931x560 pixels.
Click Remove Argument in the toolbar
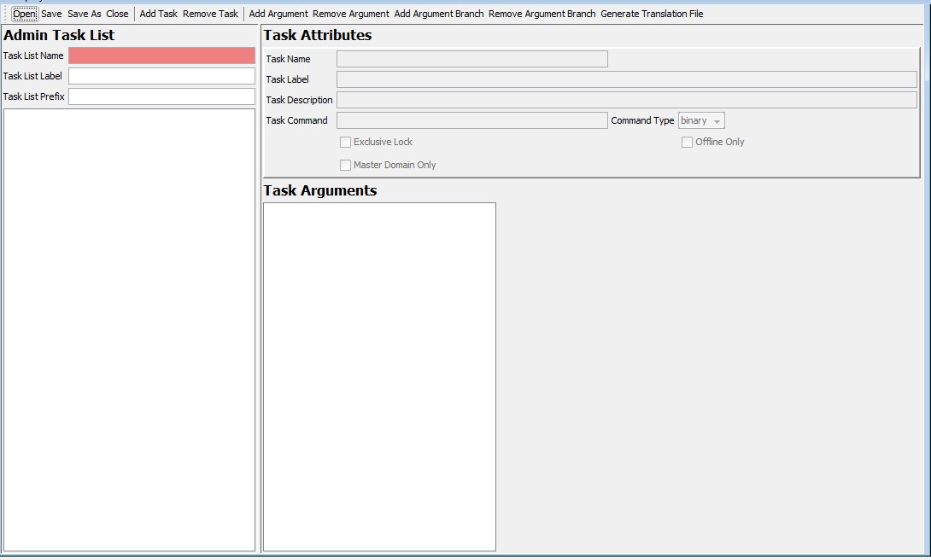pyautogui.click(x=351, y=14)
